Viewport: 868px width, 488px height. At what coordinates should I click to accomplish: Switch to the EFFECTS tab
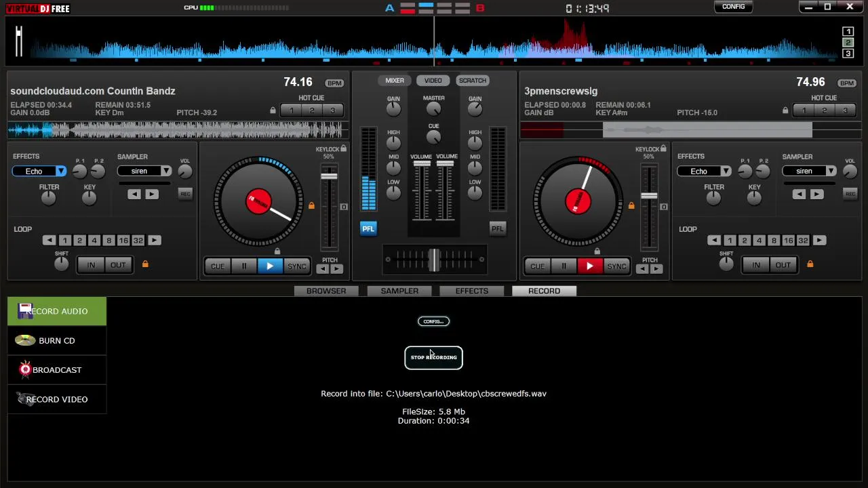[472, 291]
